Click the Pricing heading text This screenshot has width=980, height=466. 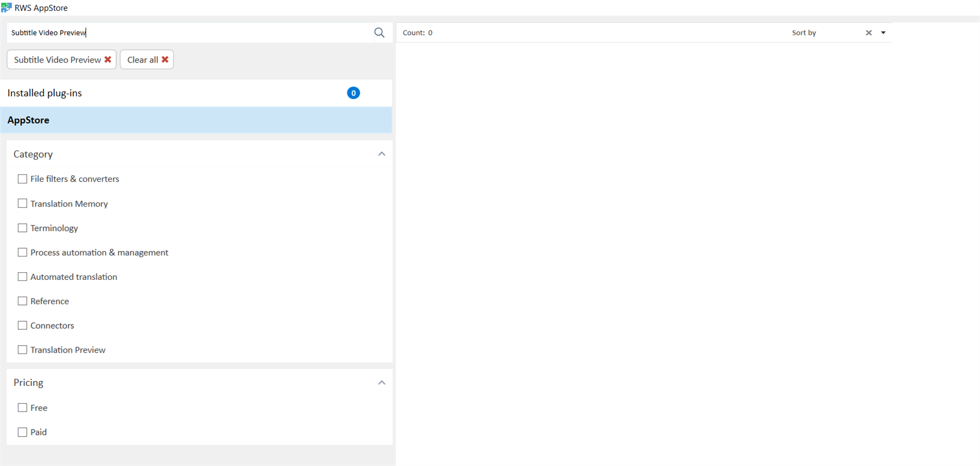(x=28, y=383)
